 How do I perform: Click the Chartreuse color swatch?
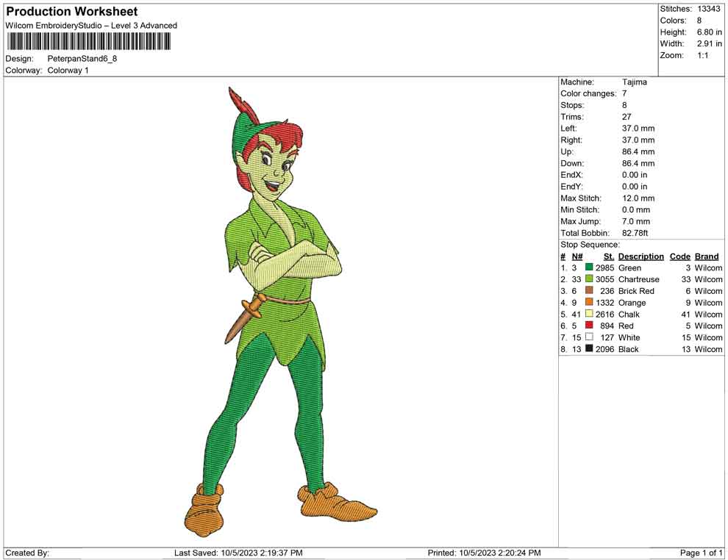click(589, 279)
